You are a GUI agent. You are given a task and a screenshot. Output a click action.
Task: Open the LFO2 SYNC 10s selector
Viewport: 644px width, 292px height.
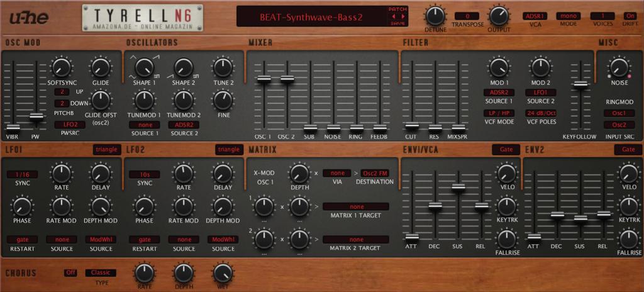pos(145,174)
